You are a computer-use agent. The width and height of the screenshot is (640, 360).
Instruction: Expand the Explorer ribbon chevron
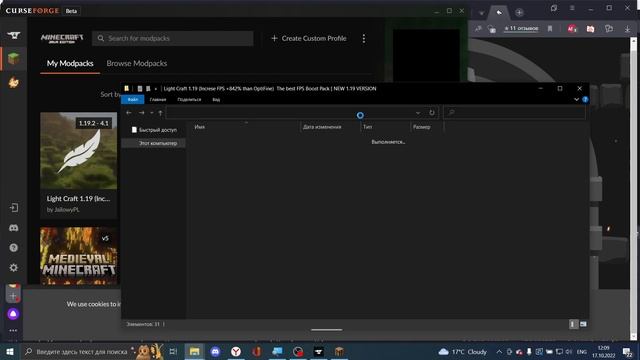coord(576,99)
